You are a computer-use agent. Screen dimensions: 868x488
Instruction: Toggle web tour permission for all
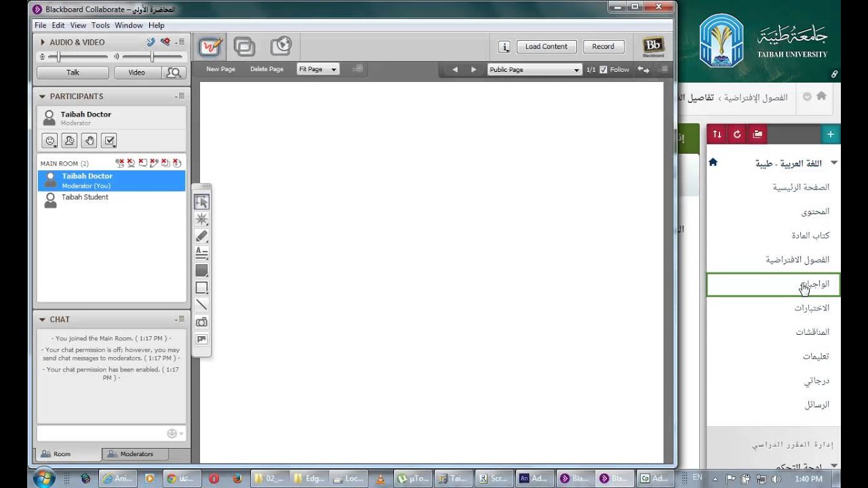point(176,163)
